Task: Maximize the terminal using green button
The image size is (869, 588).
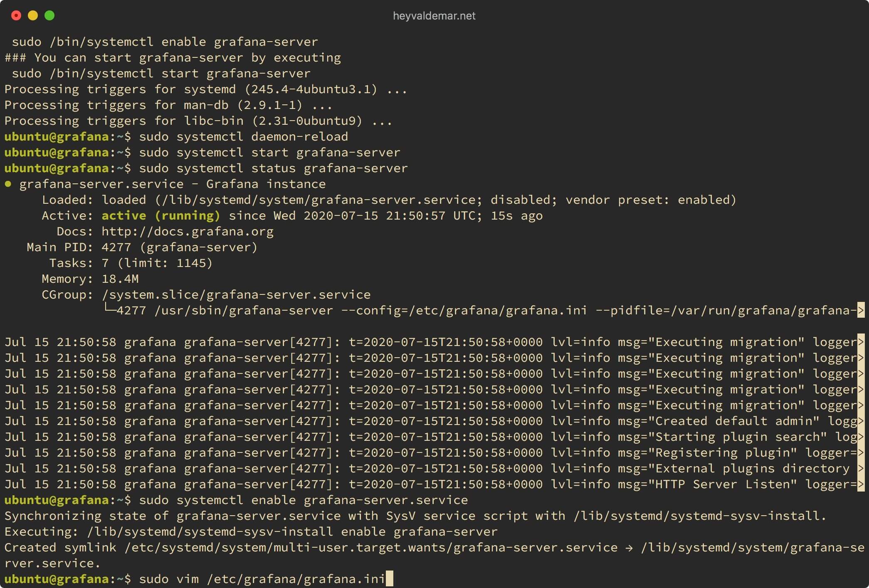Action: click(49, 15)
